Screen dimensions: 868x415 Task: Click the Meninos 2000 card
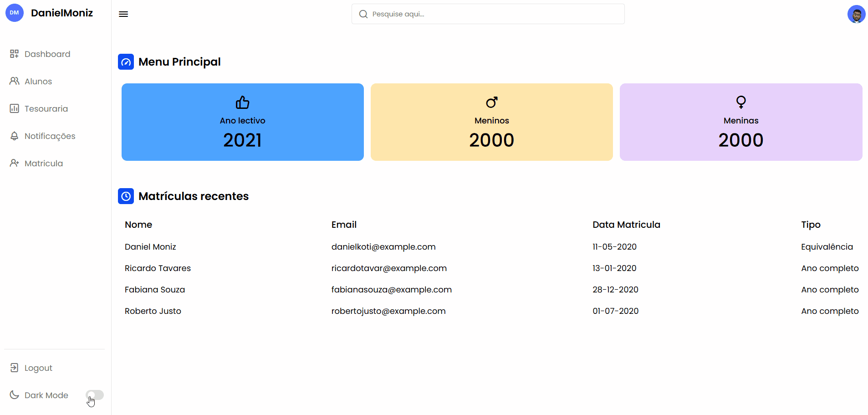tap(492, 122)
